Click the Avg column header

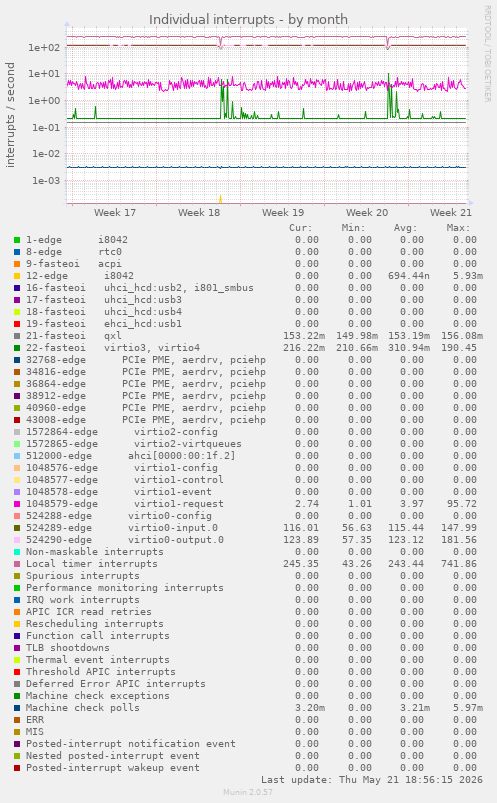tap(405, 228)
